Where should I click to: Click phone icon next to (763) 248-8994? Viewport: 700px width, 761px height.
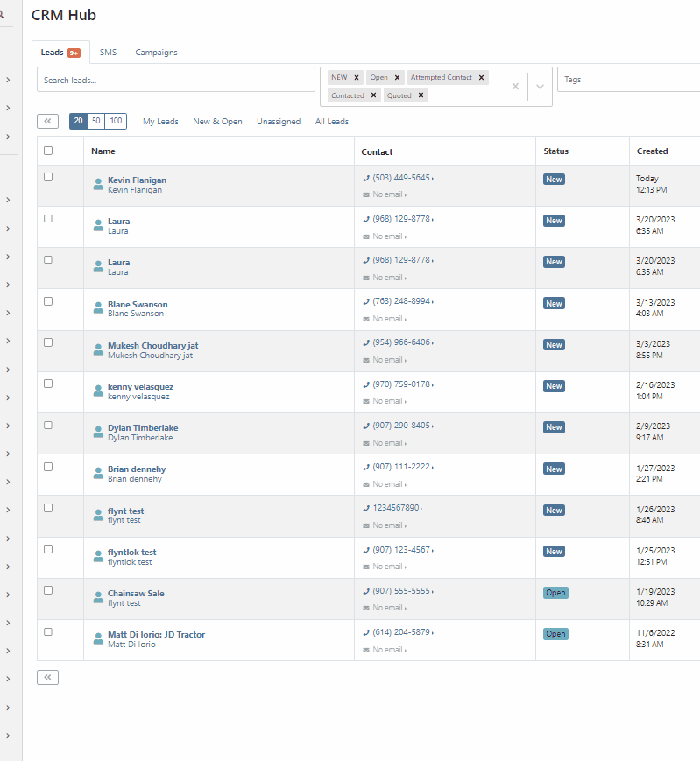[x=366, y=302]
